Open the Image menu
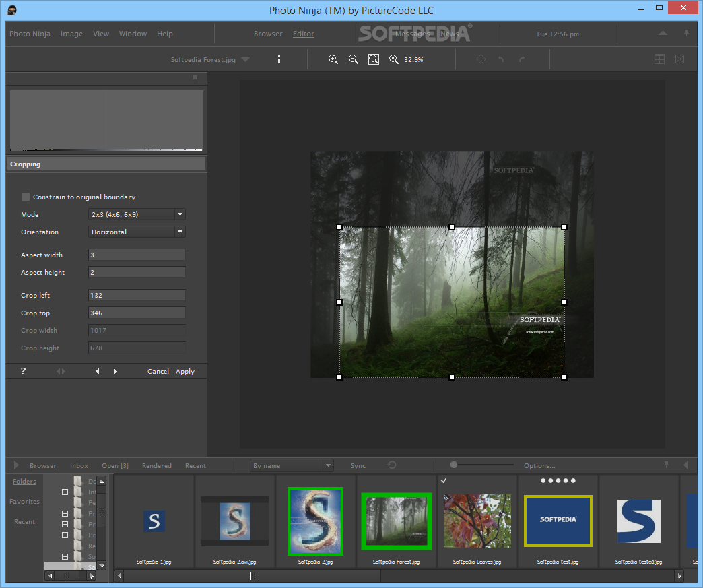Screen dimensions: 703x588 click(x=72, y=34)
